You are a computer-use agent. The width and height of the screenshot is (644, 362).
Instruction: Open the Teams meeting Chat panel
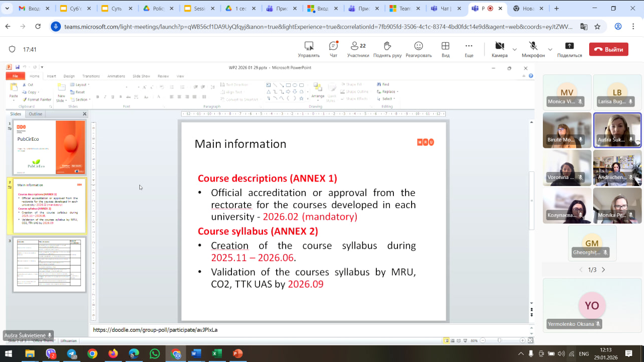(333, 49)
